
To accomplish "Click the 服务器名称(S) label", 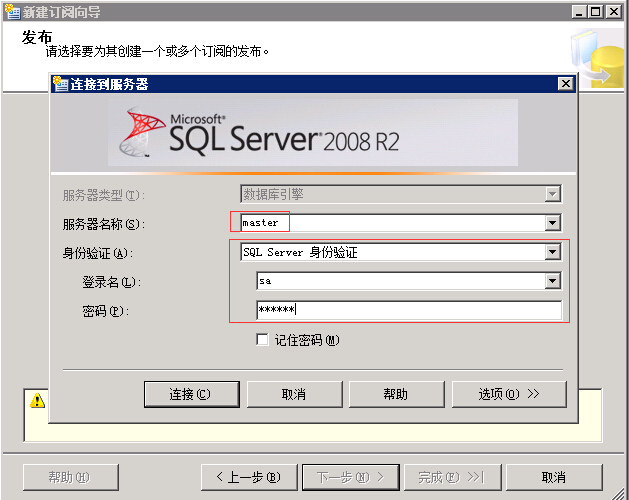I will 103,224.
